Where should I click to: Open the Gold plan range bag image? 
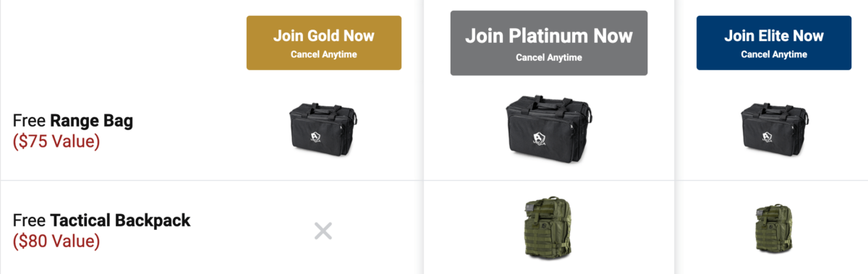323,128
